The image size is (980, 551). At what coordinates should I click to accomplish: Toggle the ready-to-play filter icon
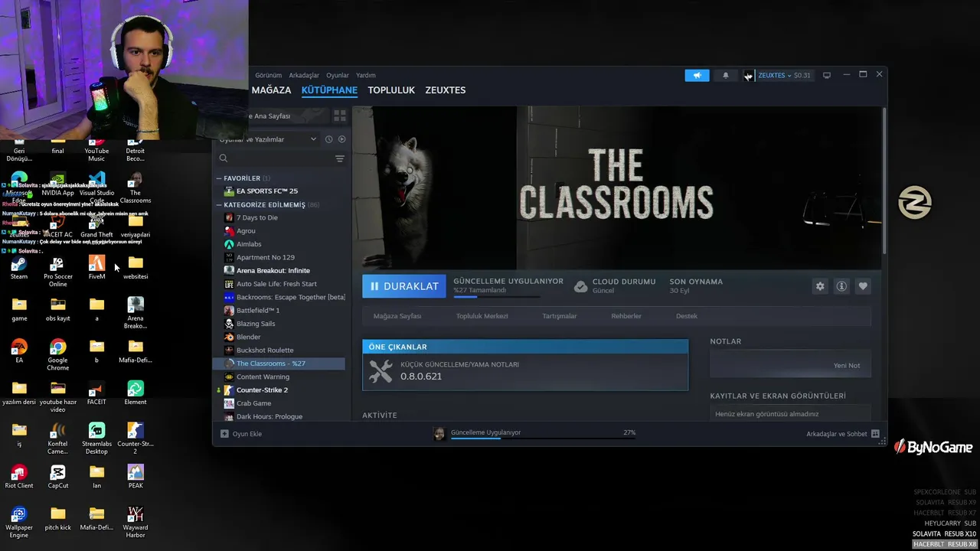[341, 139]
